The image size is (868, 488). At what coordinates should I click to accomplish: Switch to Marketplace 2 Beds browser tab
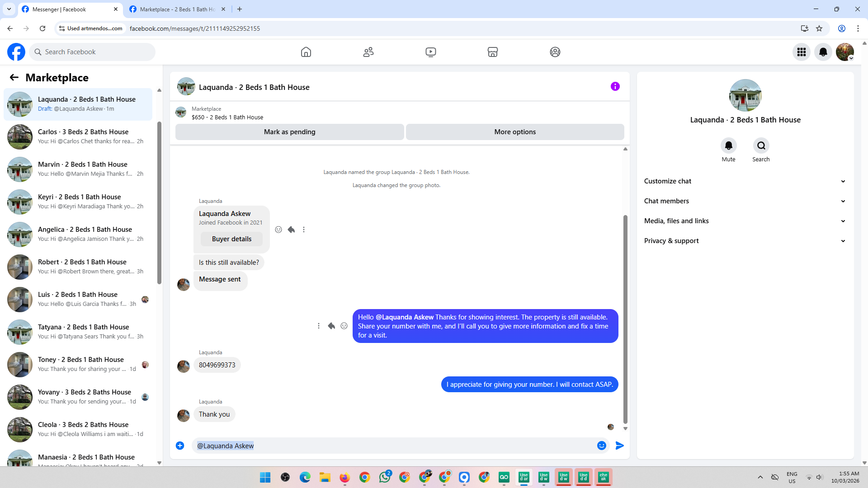coord(176,9)
